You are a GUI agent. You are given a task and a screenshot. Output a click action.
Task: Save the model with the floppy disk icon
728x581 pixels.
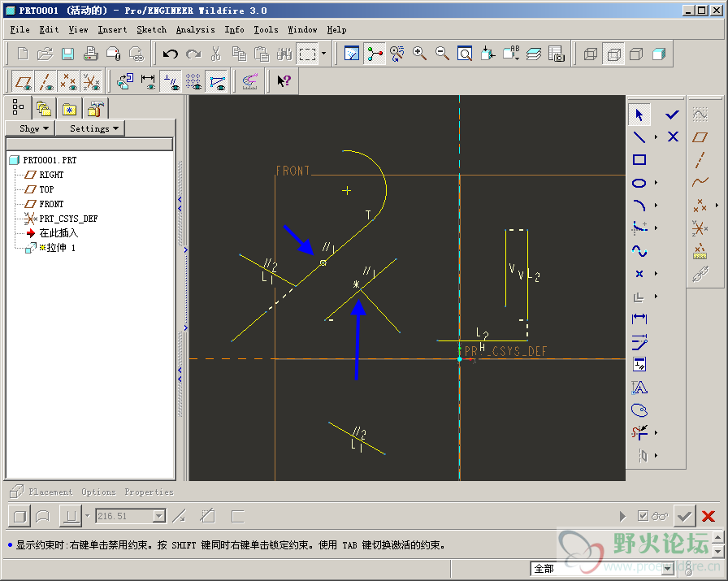click(x=67, y=54)
